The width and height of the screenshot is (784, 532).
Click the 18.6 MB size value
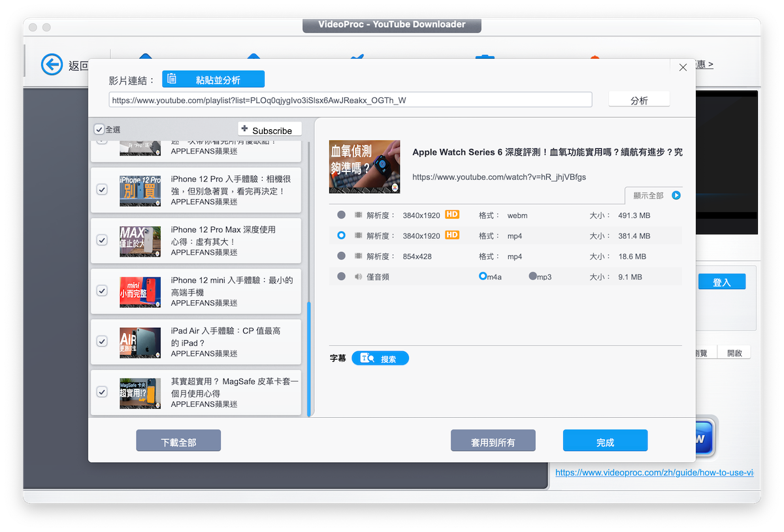pos(632,257)
